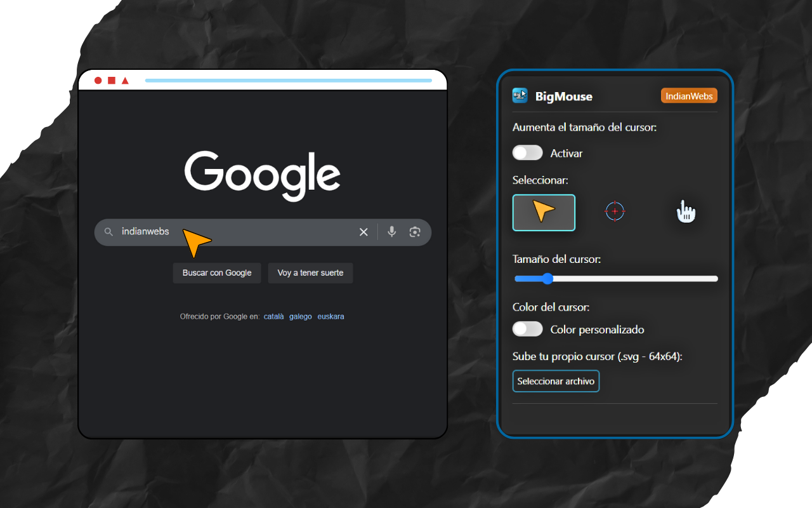Switch Google language to galego
The width and height of the screenshot is (812, 508).
(x=301, y=316)
